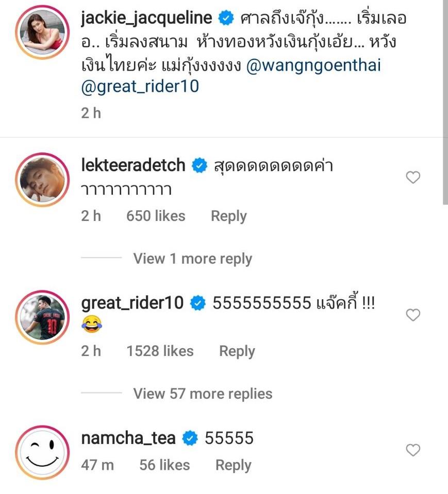The image size is (448, 494).
Task: Open namcha_tea's smiley face avatar
Action: pyautogui.click(x=42, y=452)
